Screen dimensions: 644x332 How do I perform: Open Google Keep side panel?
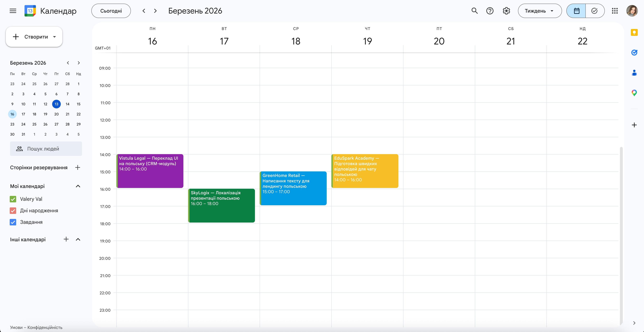pos(634,33)
